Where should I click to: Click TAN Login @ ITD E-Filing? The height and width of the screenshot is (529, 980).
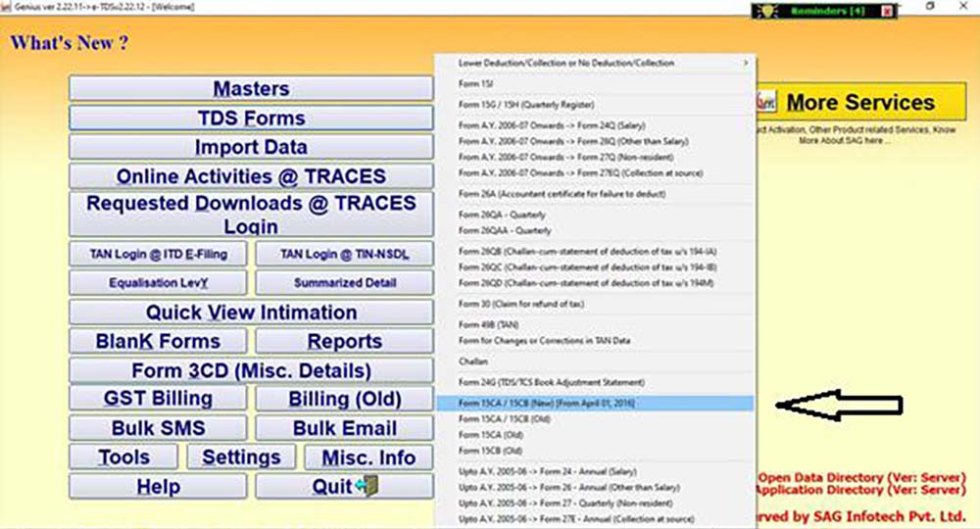click(159, 255)
